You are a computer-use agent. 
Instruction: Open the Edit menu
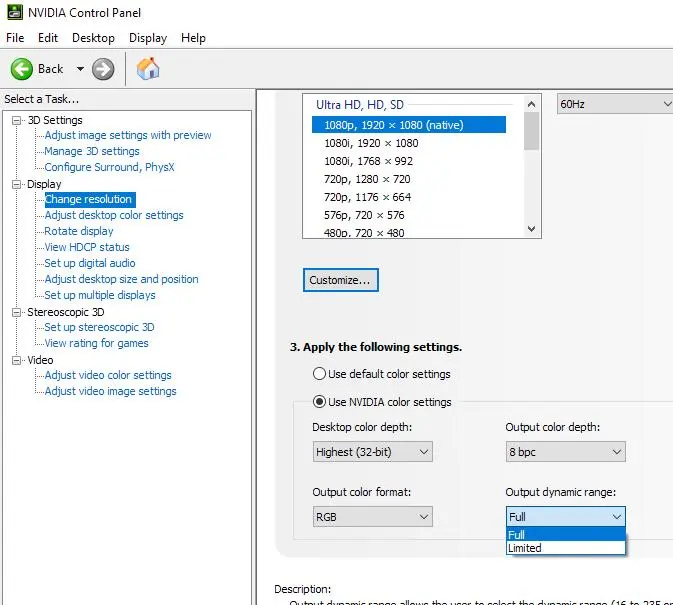48,38
